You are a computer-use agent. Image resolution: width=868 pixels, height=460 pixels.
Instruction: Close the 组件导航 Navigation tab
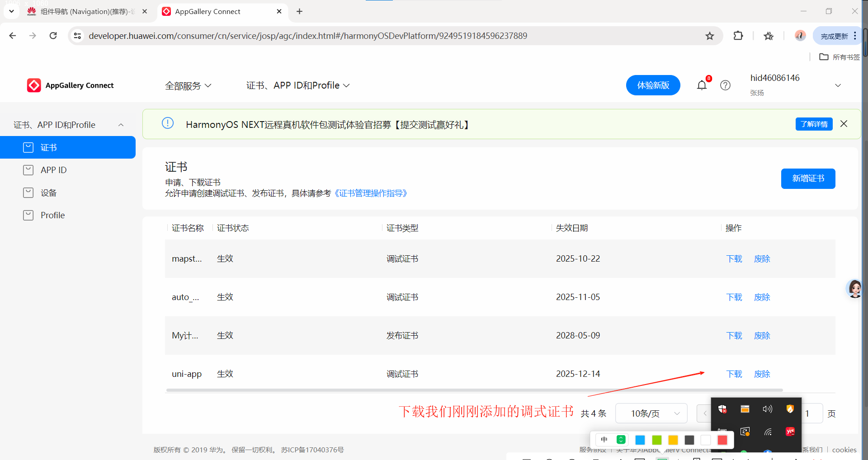[145, 11]
